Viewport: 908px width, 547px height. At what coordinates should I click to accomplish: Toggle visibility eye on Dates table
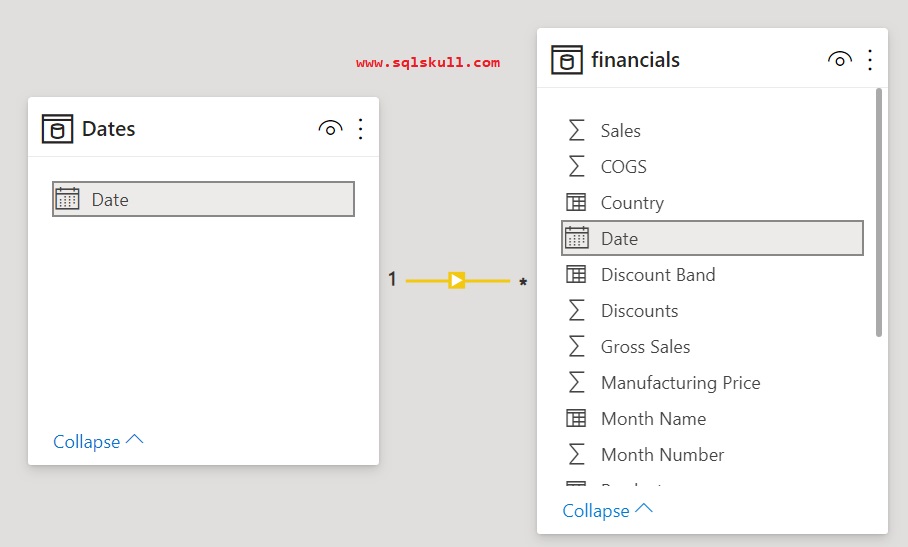point(330,129)
